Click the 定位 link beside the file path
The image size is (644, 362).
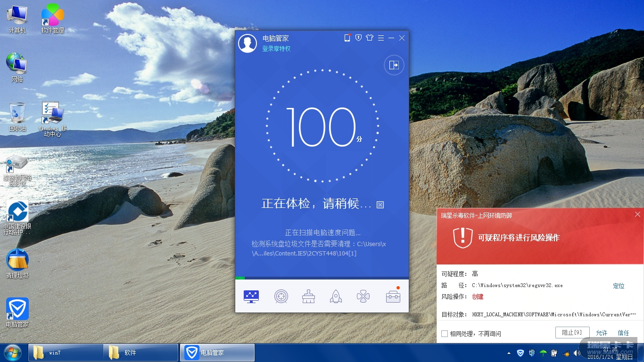pos(619,286)
